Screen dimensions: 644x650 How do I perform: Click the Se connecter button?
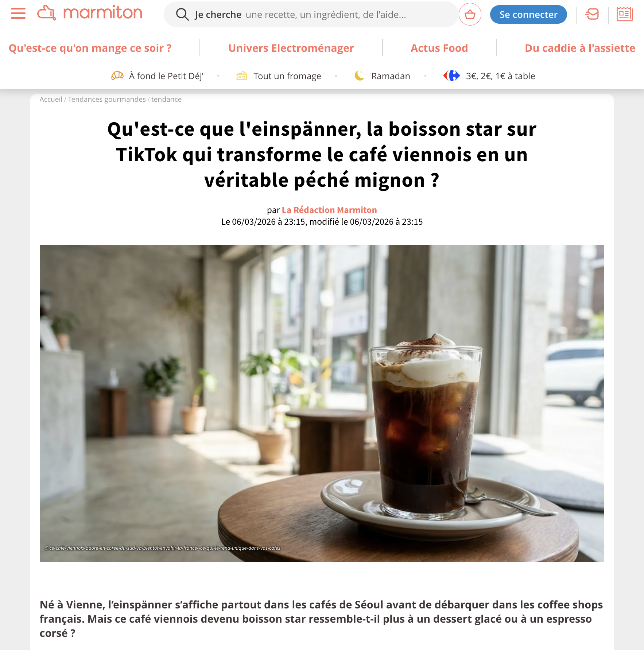click(528, 15)
